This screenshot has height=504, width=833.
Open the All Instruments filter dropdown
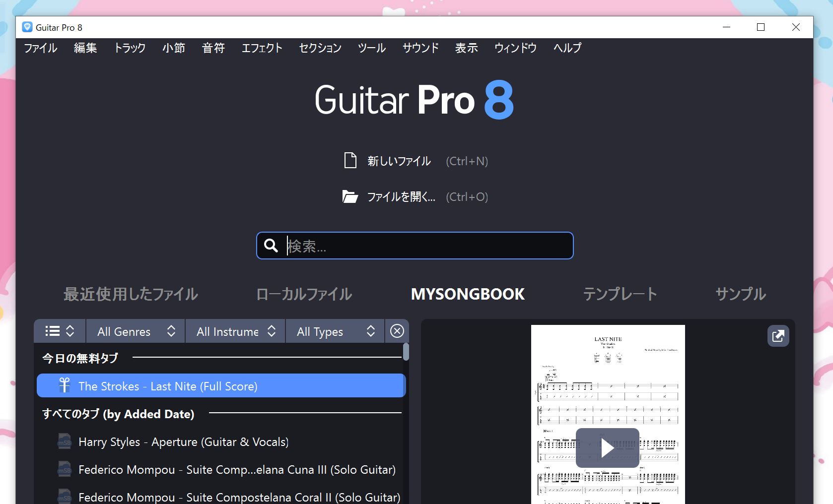[235, 331]
